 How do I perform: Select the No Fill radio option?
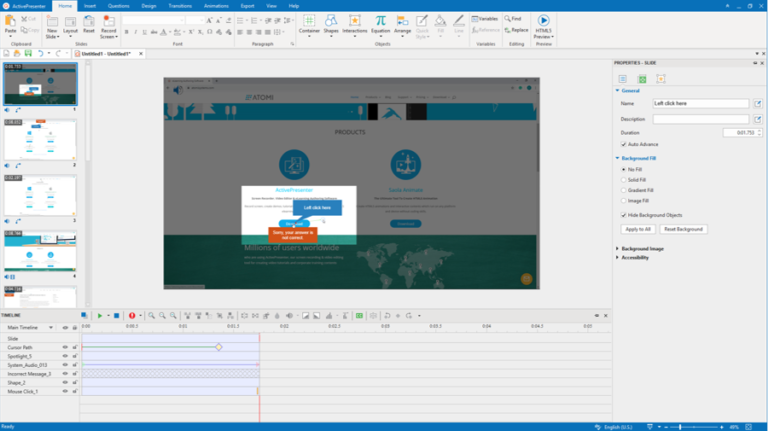(x=624, y=169)
